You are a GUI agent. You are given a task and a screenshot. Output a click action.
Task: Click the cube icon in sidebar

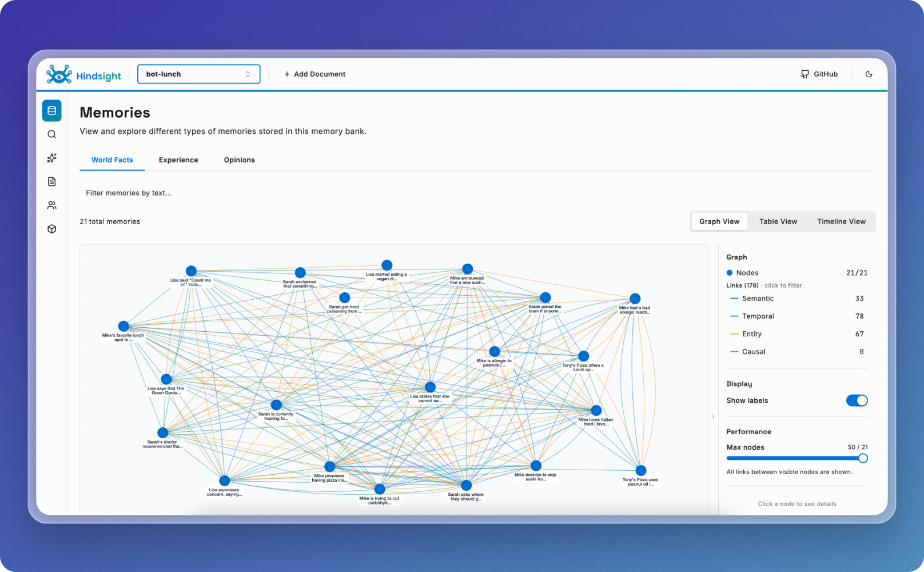tap(52, 229)
